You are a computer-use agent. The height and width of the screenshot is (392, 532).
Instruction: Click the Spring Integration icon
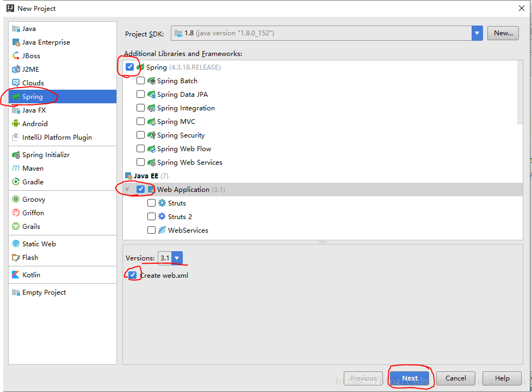152,108
